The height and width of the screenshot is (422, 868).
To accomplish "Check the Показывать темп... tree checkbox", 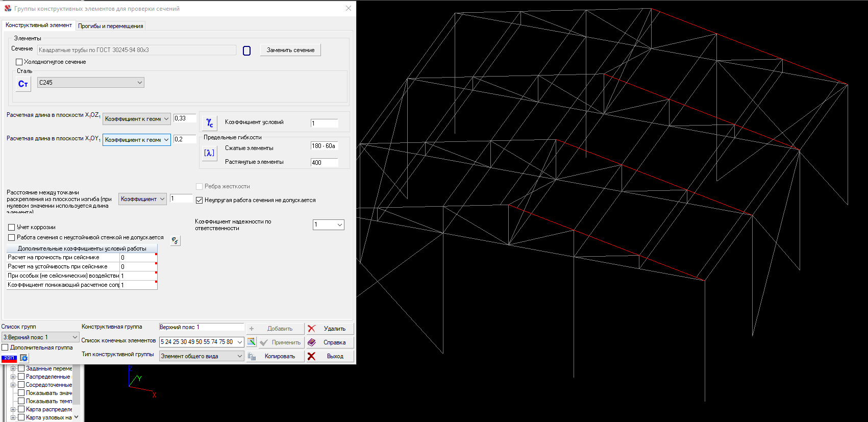I will 21,401.
